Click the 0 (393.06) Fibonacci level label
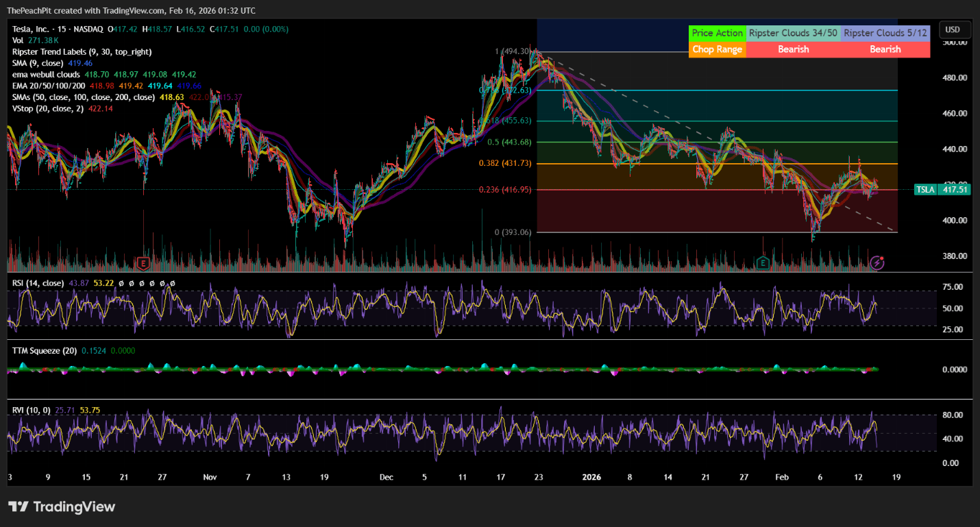This screenshot has height=527, width=980. pyautogui.click(x=513, y=232)
